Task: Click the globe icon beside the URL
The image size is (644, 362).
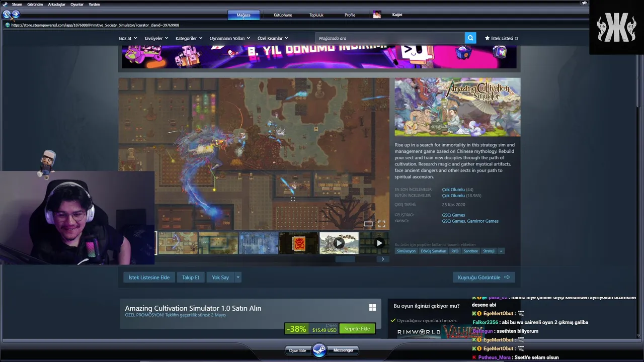Action: (8, 25)
